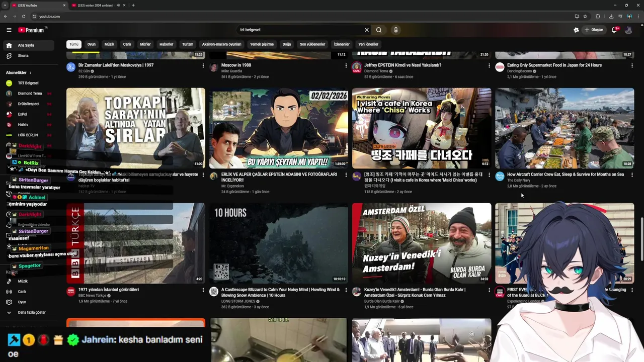
Task: Select the Haberler filter chip
Action: pyautogui.click(x=167, y=44)
